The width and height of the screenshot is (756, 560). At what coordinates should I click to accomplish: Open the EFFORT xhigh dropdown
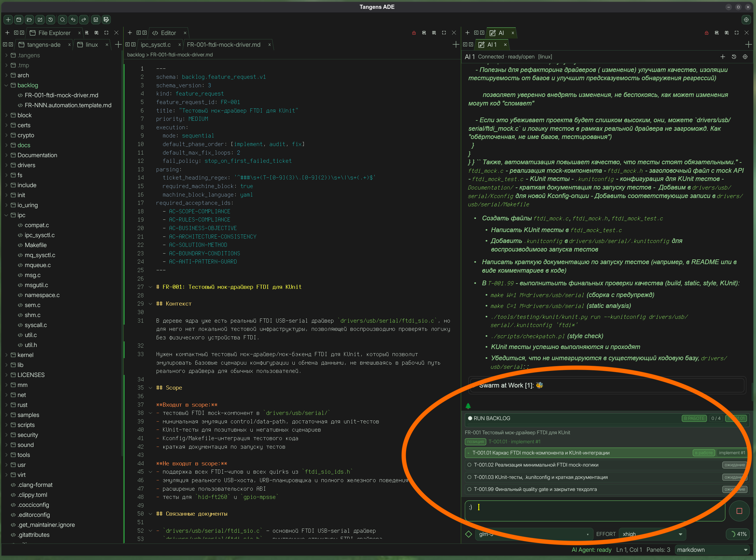click(x=652, y=534)
